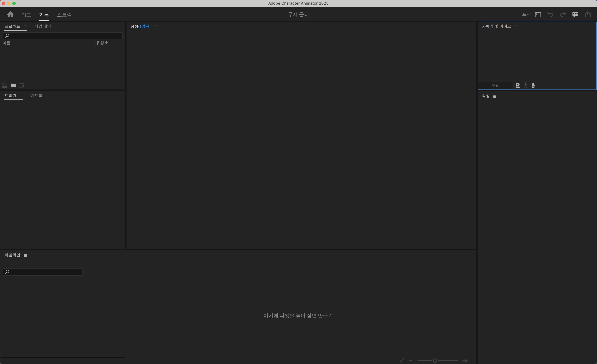Open the 카메라 및 마이크 panel menu
Viewport: 597px width, 364px height.
click(x=516, y=27)
